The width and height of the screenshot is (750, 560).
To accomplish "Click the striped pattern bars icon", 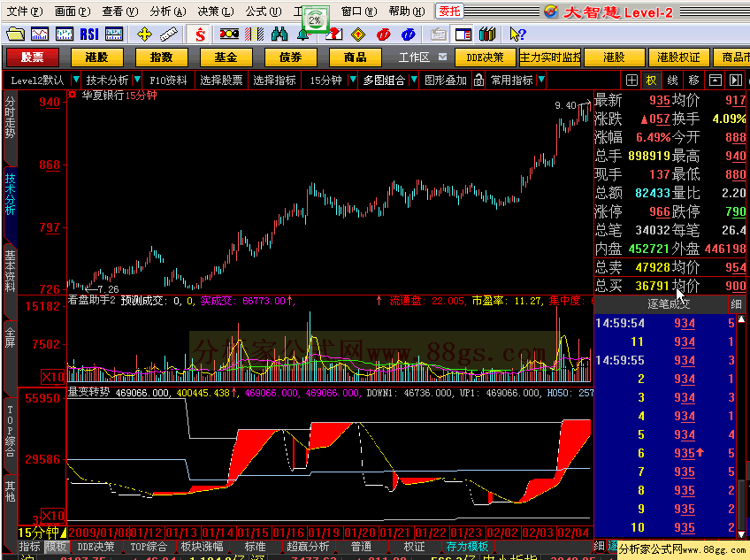I will point(254,34).
